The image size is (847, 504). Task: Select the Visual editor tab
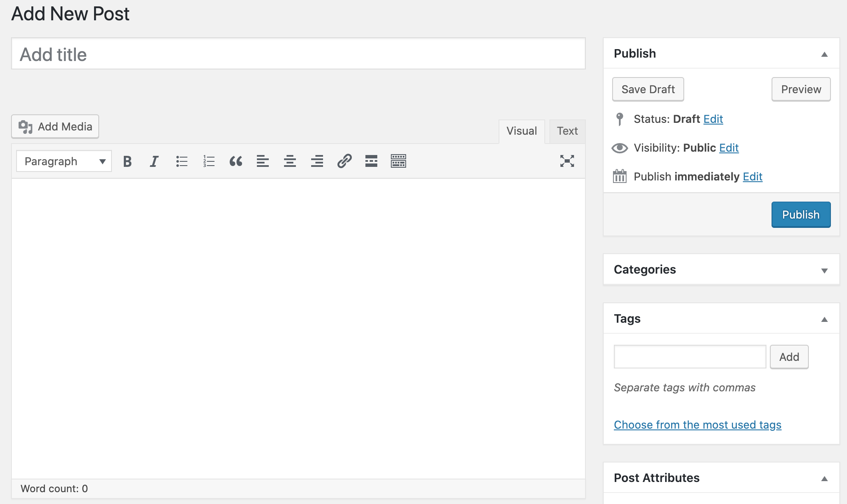point(521,131)
